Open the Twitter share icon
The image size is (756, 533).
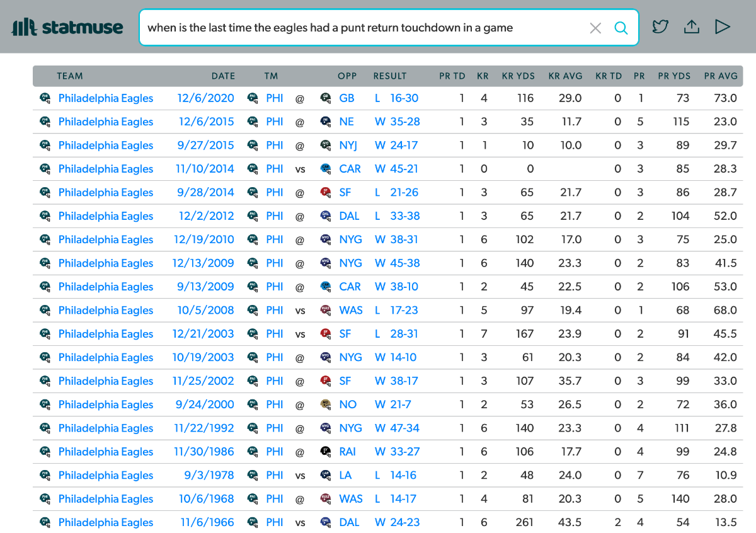[660, 27]
